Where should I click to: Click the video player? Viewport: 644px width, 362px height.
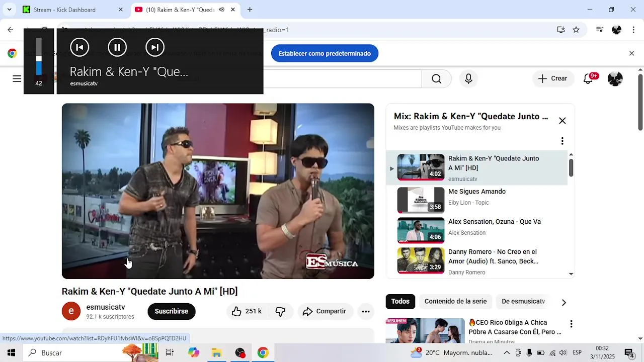218,191
